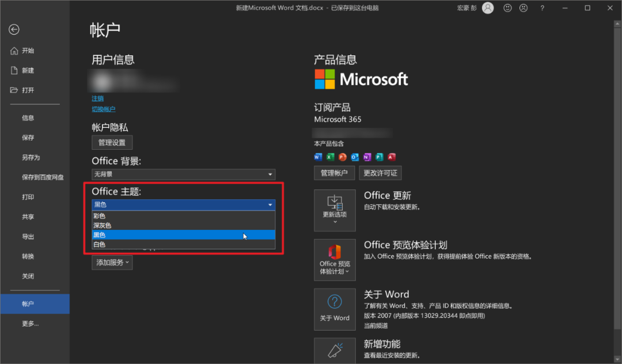622x364 pixels.
Task: Click 关闭 in the sidebar
Action: (35, 276)
